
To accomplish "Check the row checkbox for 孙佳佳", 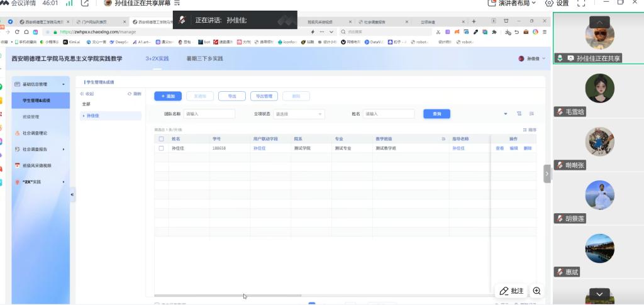I will [x=161, y=148].
